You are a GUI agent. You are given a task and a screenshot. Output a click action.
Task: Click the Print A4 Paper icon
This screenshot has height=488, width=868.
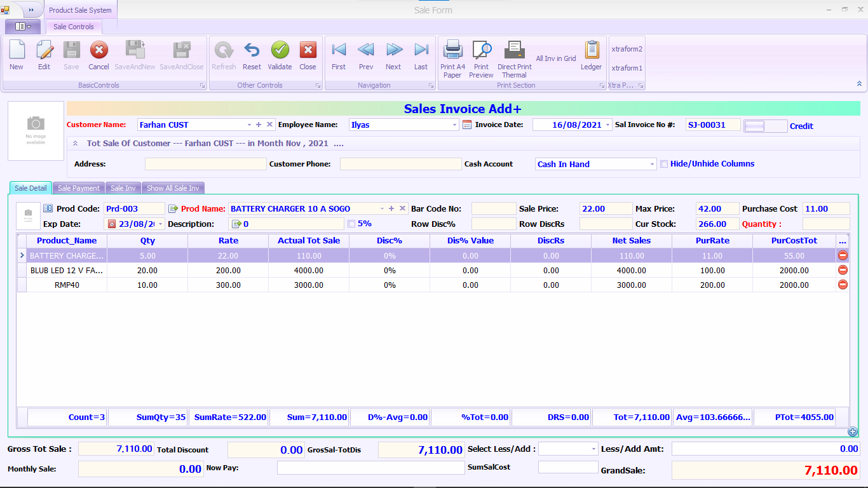pyautogui.click(x=452, y=50)
